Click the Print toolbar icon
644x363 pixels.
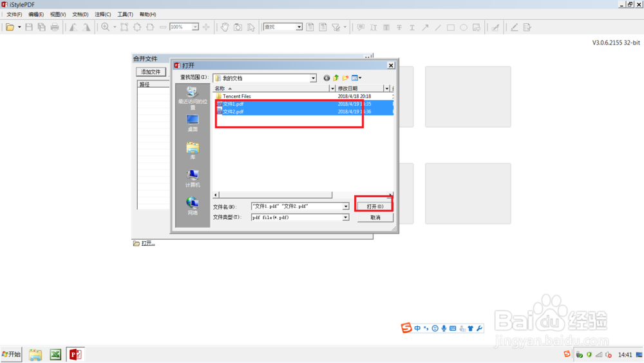point(55,28)
